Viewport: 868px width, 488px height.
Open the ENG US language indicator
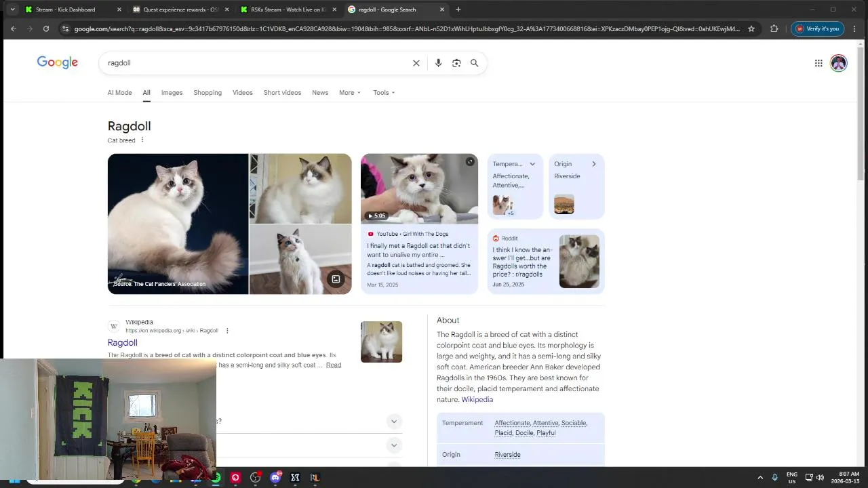click(x=791, y=478)
